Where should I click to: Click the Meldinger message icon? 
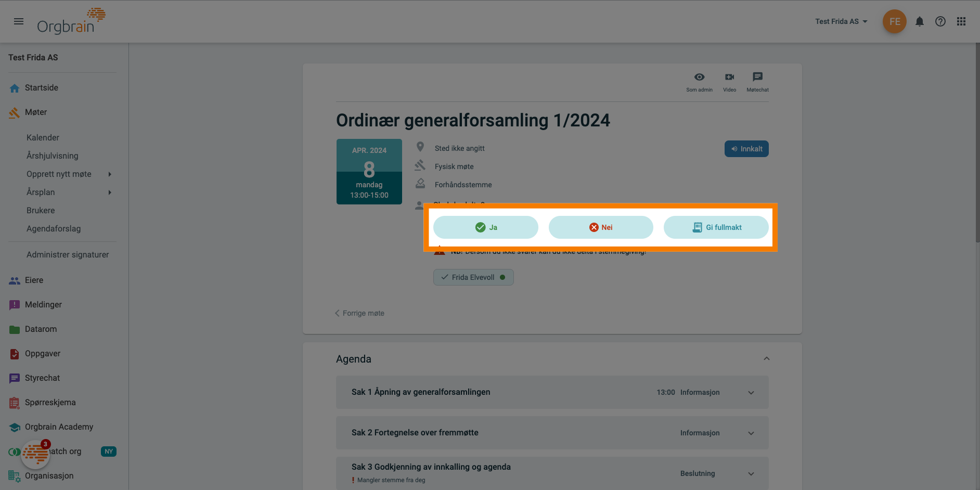click(x=15, y=305)
